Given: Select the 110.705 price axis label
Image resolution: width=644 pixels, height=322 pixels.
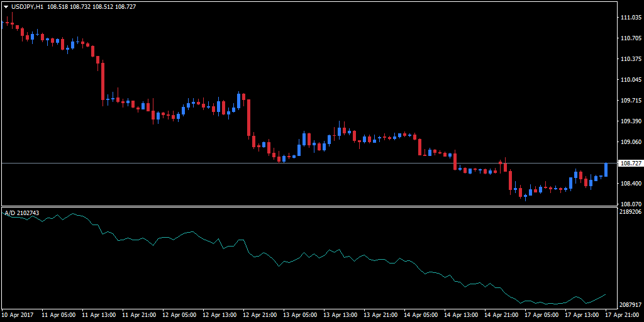Looking at the screenshot, I should coord(631,38).
